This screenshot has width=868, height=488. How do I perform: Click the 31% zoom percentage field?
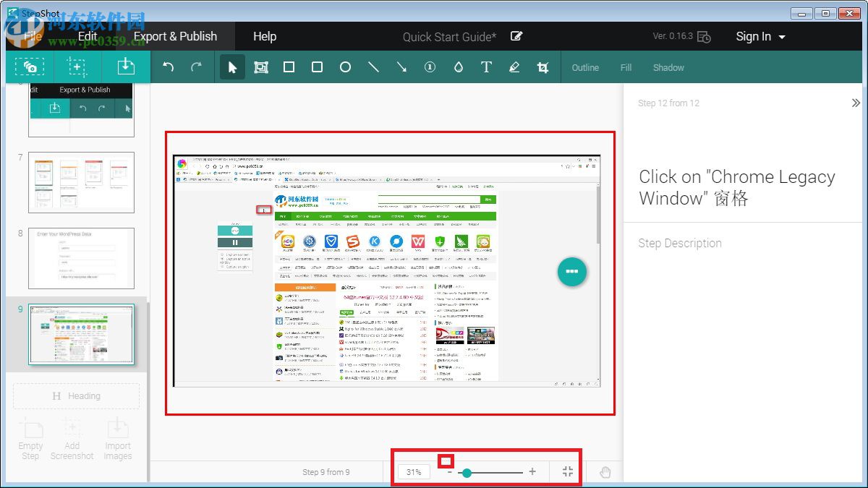click(x=414, y=472)
